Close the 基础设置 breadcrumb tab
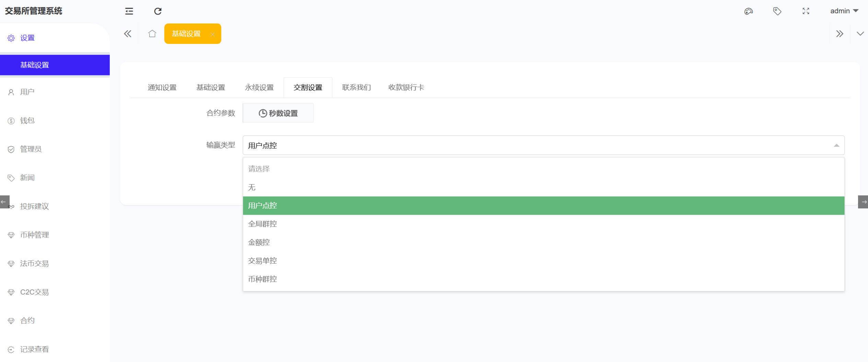 [213, 35]
